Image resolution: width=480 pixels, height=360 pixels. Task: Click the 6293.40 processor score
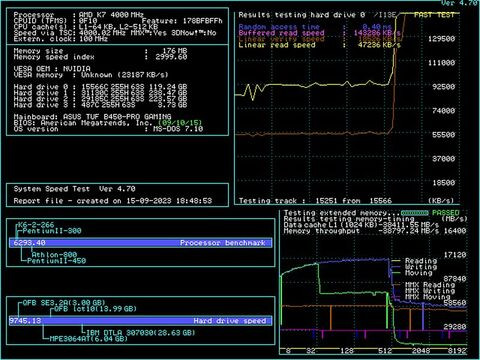coord(29,243)
